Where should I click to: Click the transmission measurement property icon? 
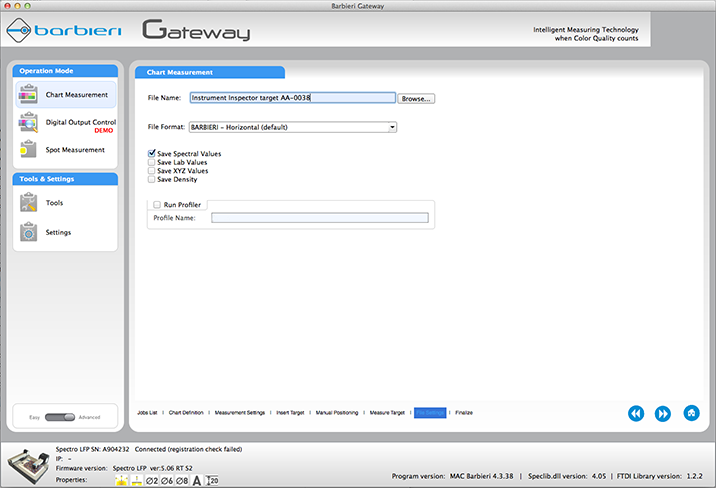tap(137, 480)
